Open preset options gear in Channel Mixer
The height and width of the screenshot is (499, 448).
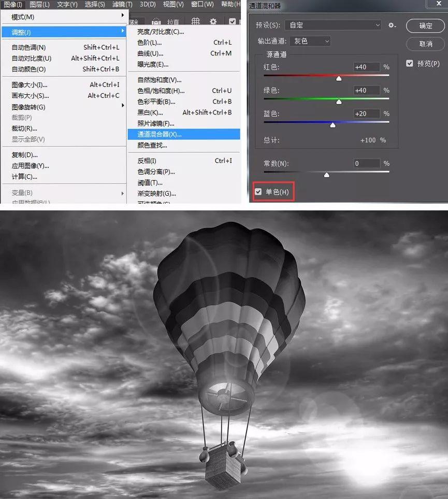click(x=392, y=25)
